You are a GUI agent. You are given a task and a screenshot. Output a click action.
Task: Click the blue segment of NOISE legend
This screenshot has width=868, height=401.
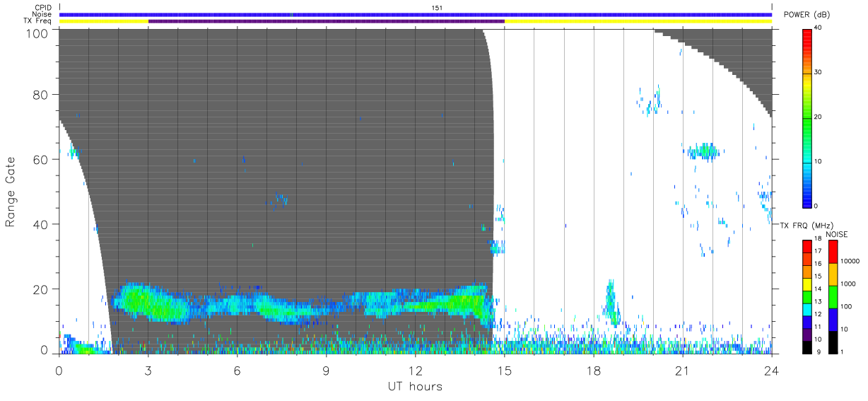coord(833,318)
